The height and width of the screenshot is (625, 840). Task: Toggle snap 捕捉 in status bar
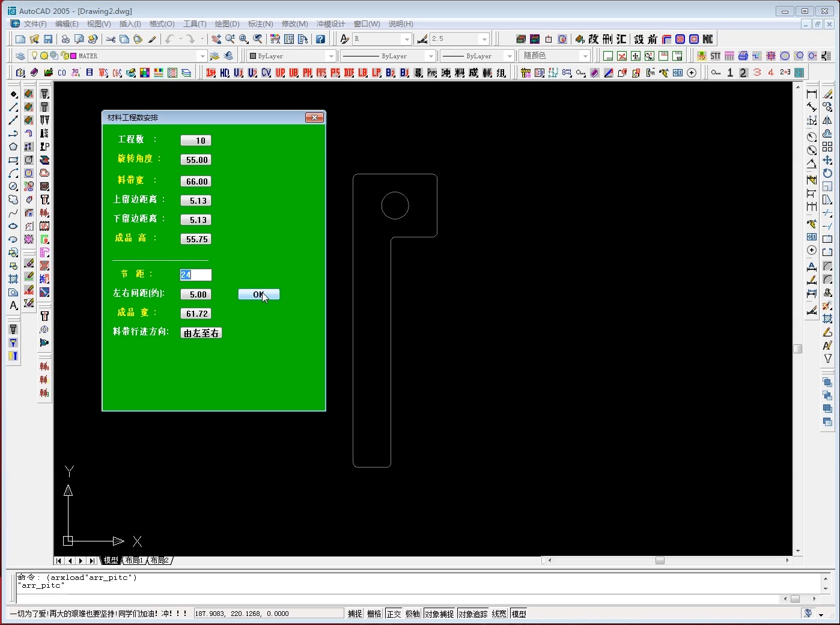click(355, 614)
